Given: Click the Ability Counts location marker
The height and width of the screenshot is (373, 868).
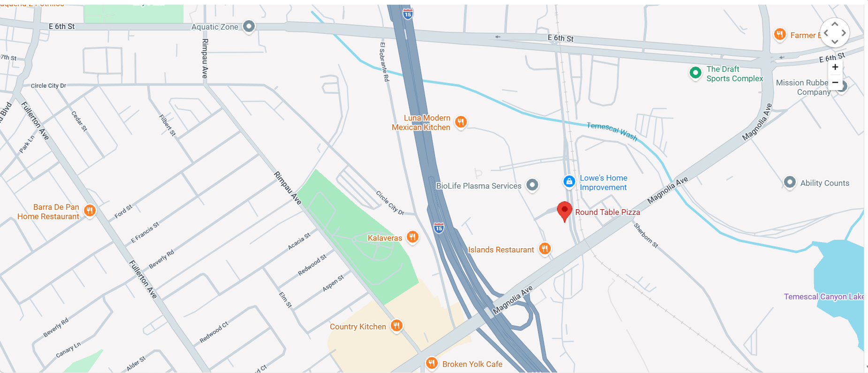Looking at the screenshot, I should (790, 182).
